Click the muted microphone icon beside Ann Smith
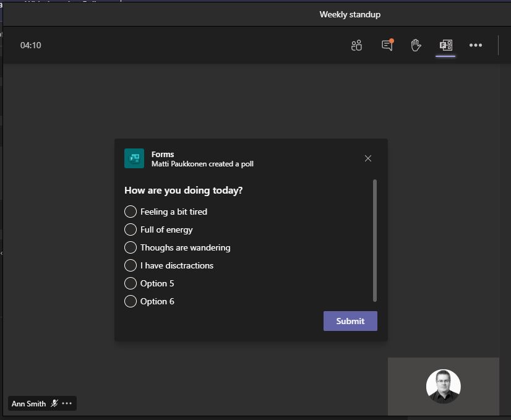Viewport: 511px width, 420px height. point(54,403)
